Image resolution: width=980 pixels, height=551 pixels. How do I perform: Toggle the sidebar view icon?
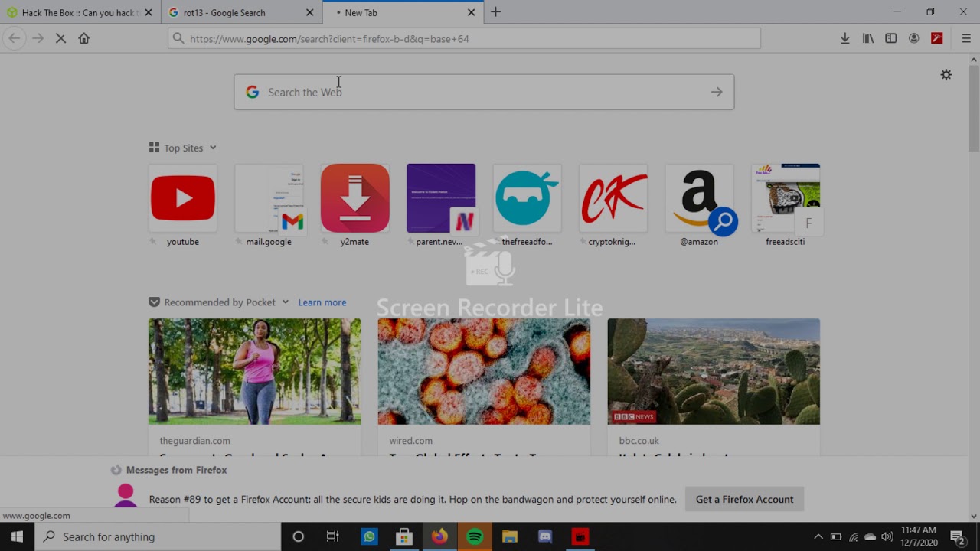tap(891, 38)
